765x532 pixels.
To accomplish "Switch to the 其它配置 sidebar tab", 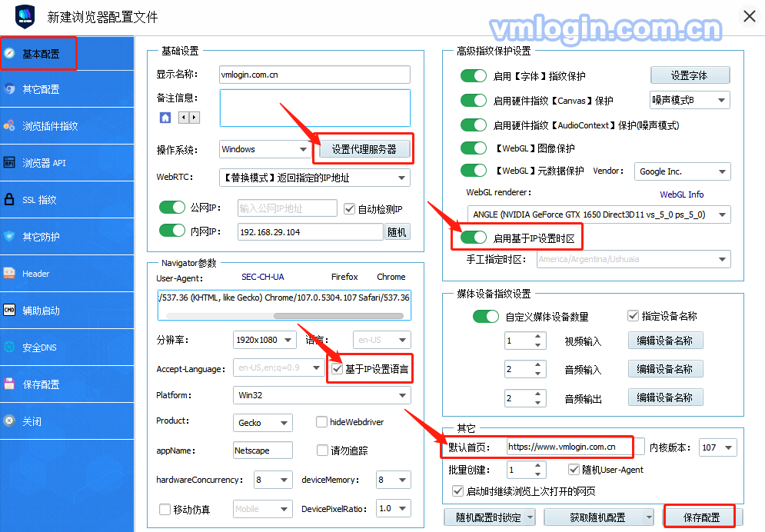I will [x=67, y=89].
